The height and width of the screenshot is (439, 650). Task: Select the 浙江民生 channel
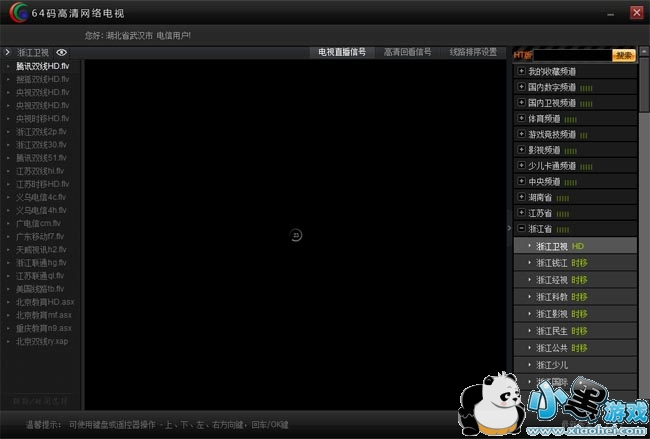[575, 331]
